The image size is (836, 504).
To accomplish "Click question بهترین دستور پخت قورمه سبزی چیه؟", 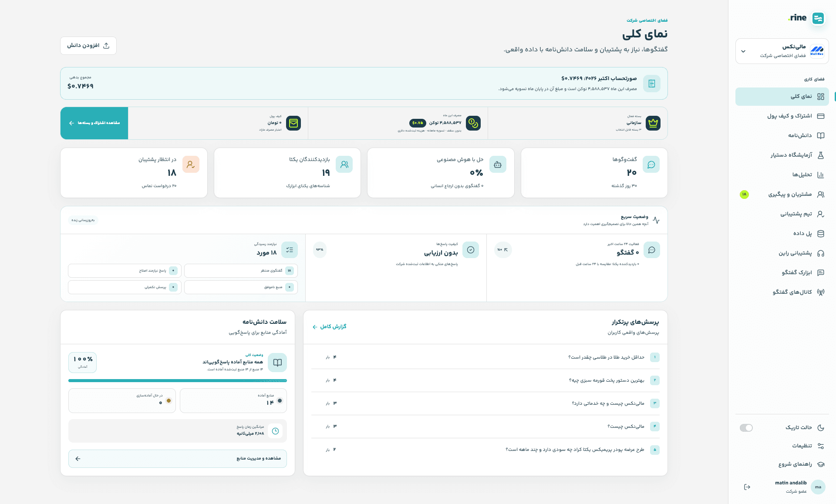I will (x=607, y=380).
